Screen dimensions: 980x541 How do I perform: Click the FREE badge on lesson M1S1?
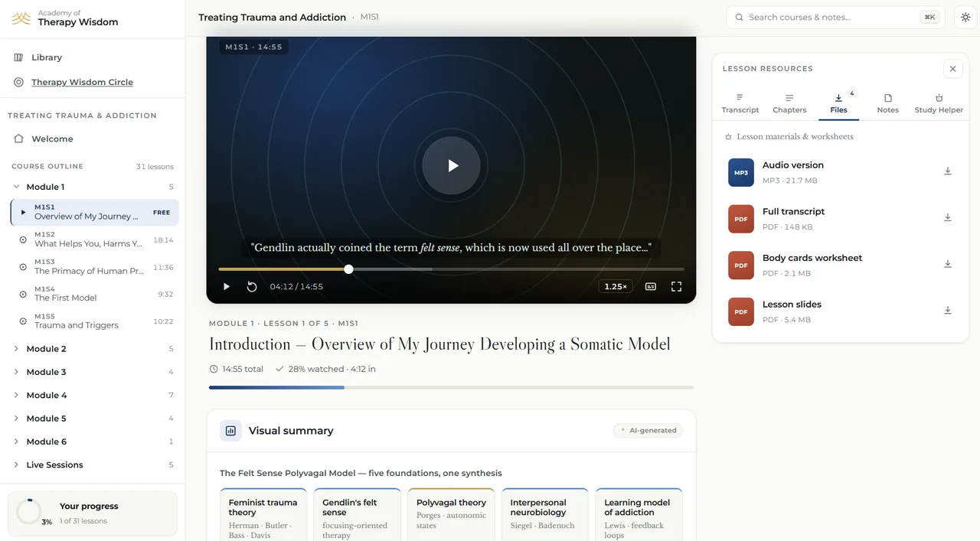click(x=162, y=213)
